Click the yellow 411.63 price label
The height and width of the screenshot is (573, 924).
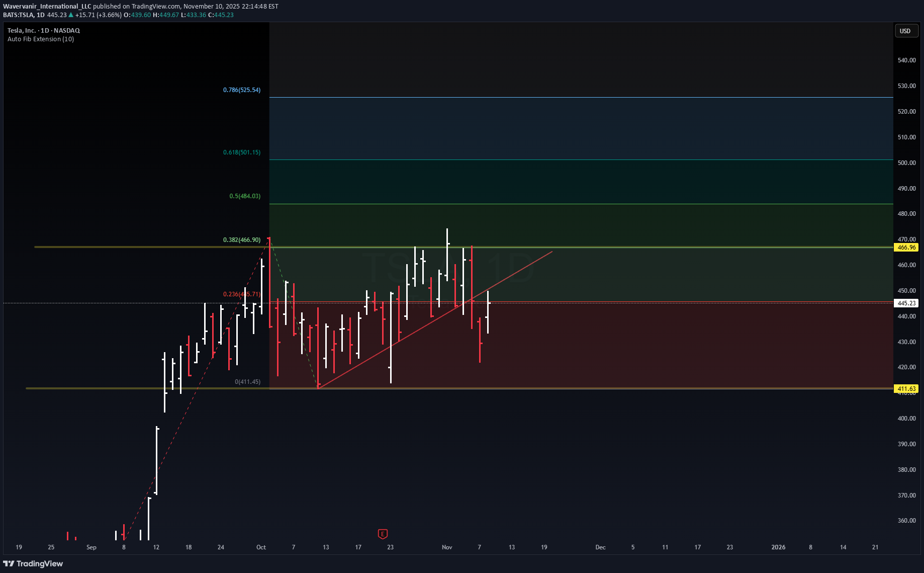tap(906, 389)
